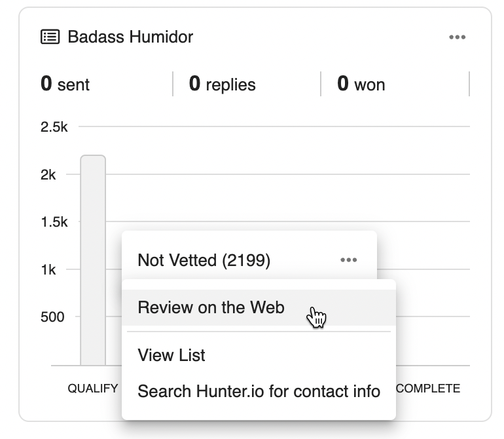Click the list icon beside Badass Humidor

point(50,37)
